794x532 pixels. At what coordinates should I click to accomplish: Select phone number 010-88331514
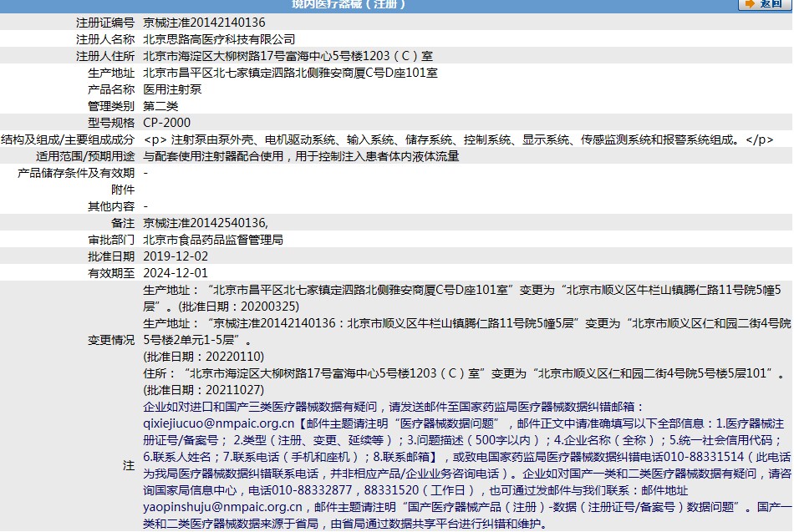click(x=704, y=457)
